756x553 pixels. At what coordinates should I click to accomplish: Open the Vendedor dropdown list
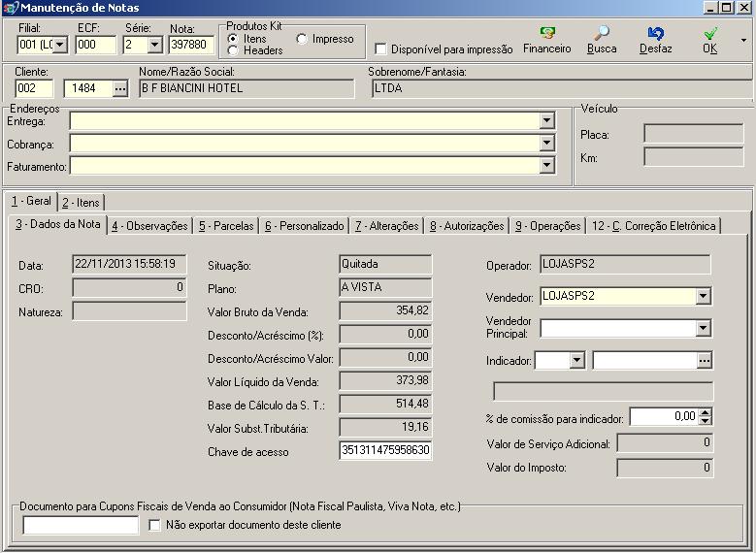tap(704, 296)
